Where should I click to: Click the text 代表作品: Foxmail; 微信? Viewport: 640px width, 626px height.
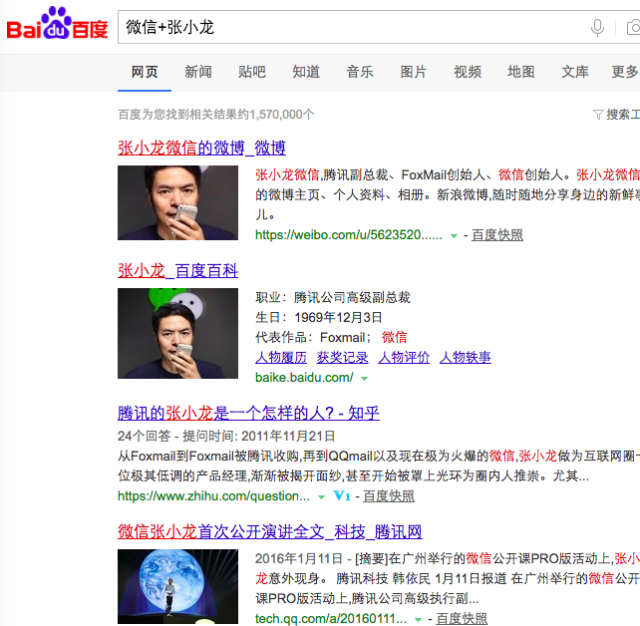point(331,337)
